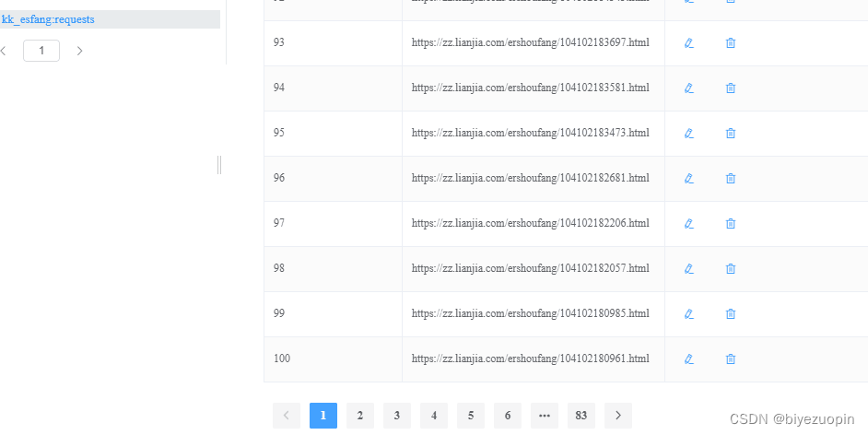868x435 pixels.
Task: Delete row 100 using trash icon
Action: click(730, 359)
